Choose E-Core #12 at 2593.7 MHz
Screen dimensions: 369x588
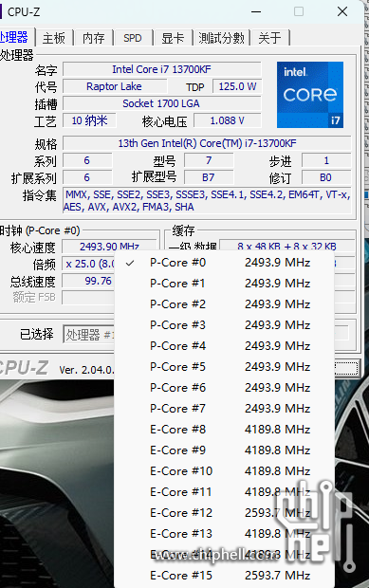coord(224,513)
